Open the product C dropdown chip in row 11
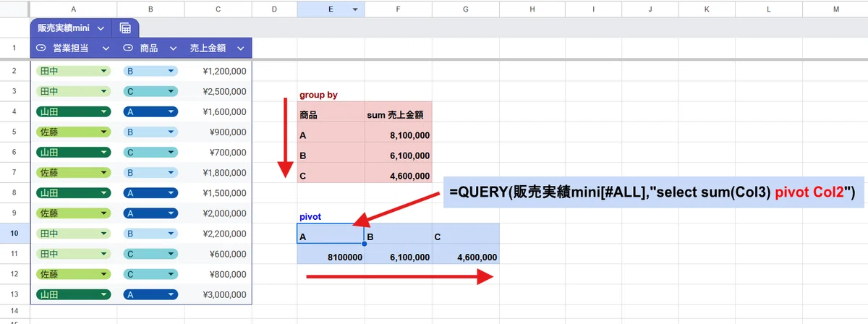The height and width of the screenshot is (324, 868). click(150, 254)
